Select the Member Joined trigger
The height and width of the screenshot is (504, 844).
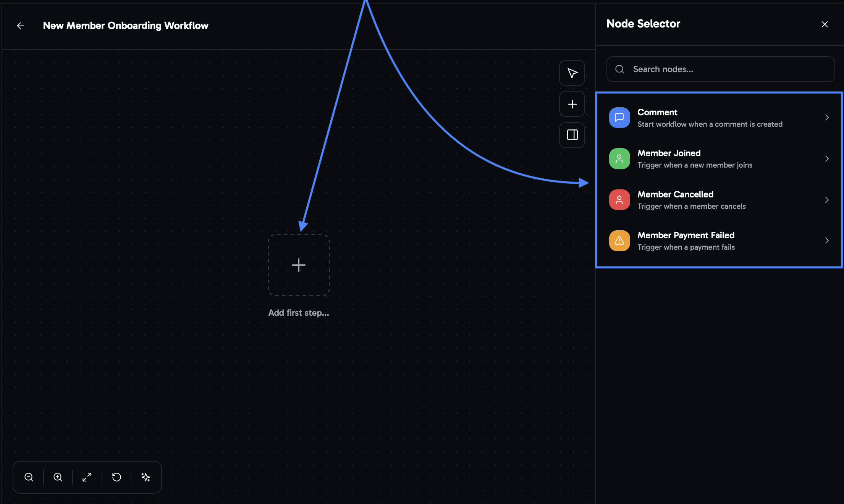695,159
